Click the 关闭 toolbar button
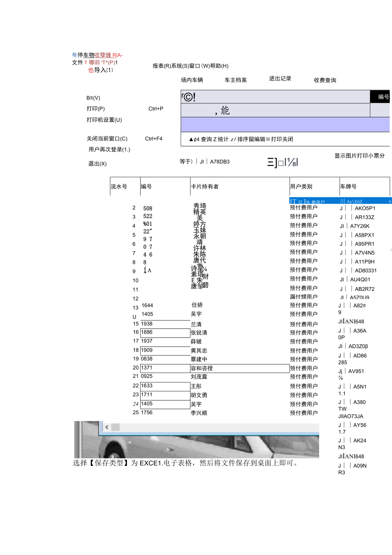 pos(287,139)
